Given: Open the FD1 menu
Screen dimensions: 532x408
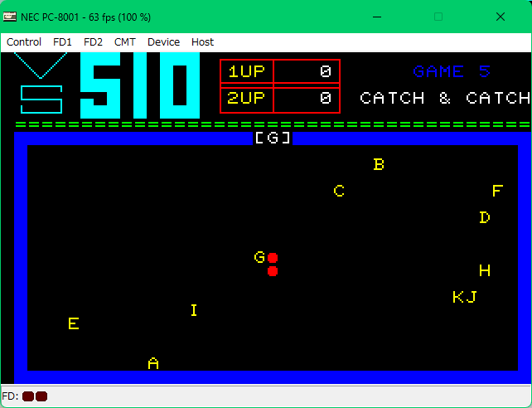Looking at the screenshot, I should pos(62,41).
